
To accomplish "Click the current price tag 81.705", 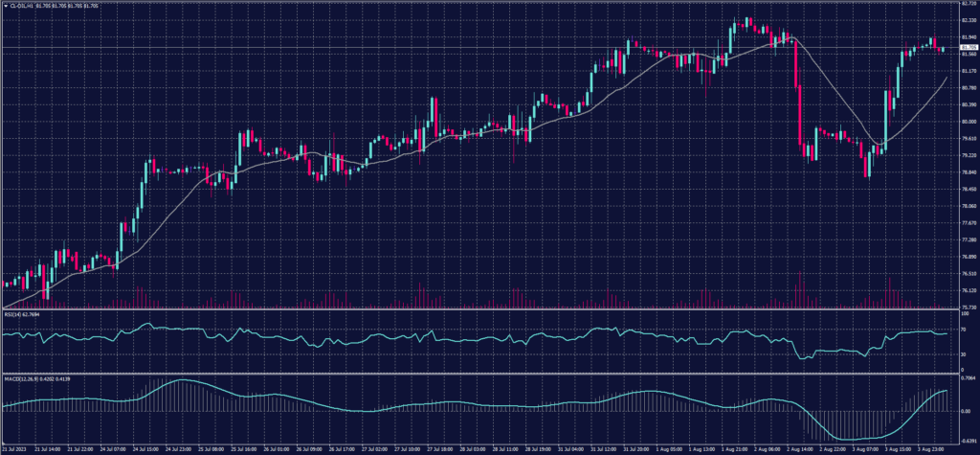I will coord(967,47).
